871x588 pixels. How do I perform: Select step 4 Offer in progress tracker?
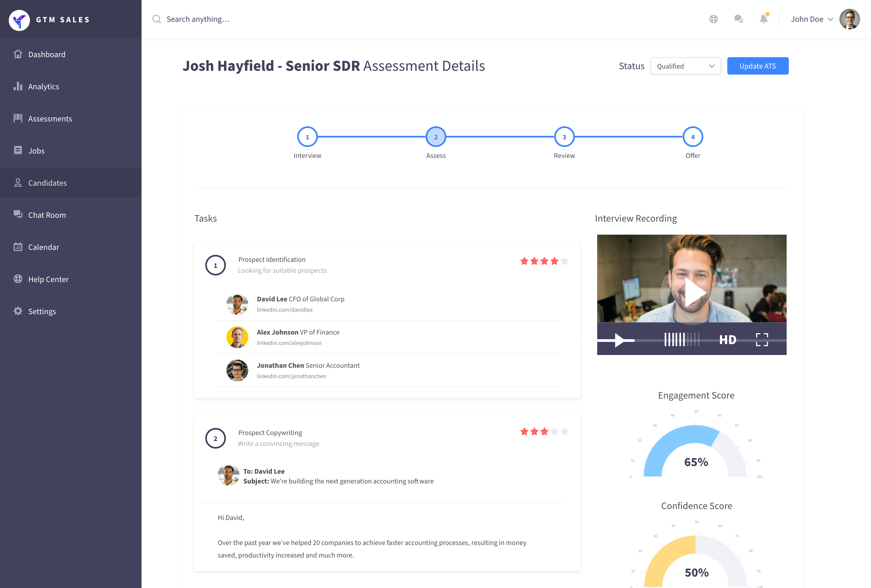click(693, 137)
